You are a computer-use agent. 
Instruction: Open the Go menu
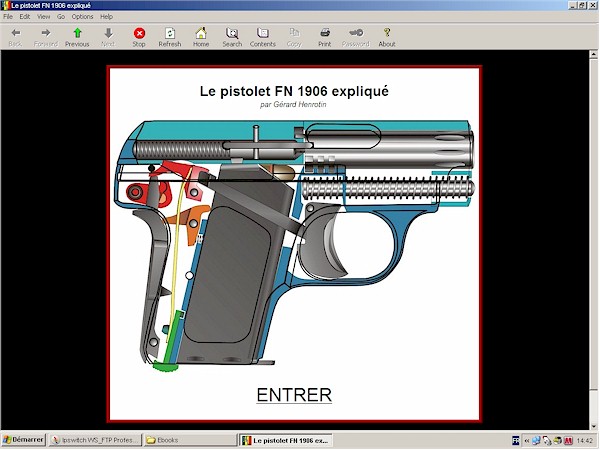[61, 16]
